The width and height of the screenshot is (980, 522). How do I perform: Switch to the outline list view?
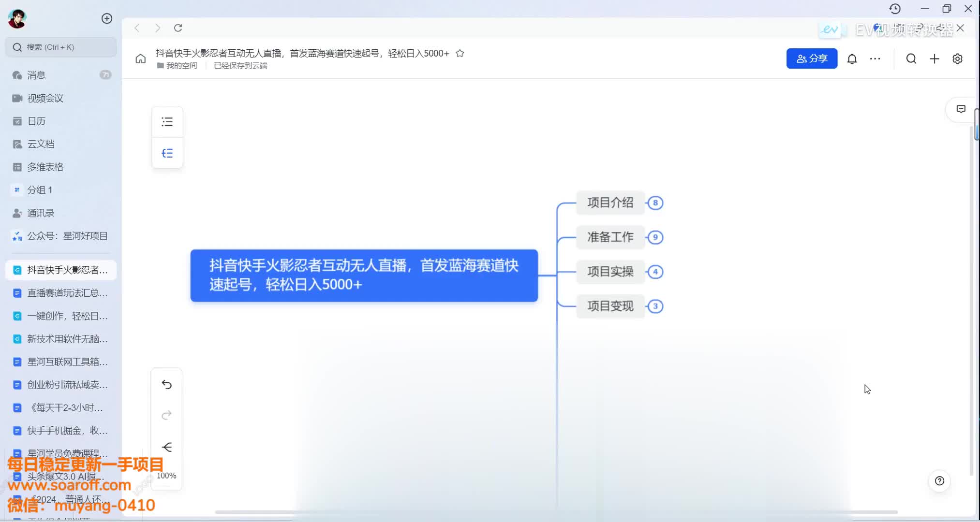[167, 122]
